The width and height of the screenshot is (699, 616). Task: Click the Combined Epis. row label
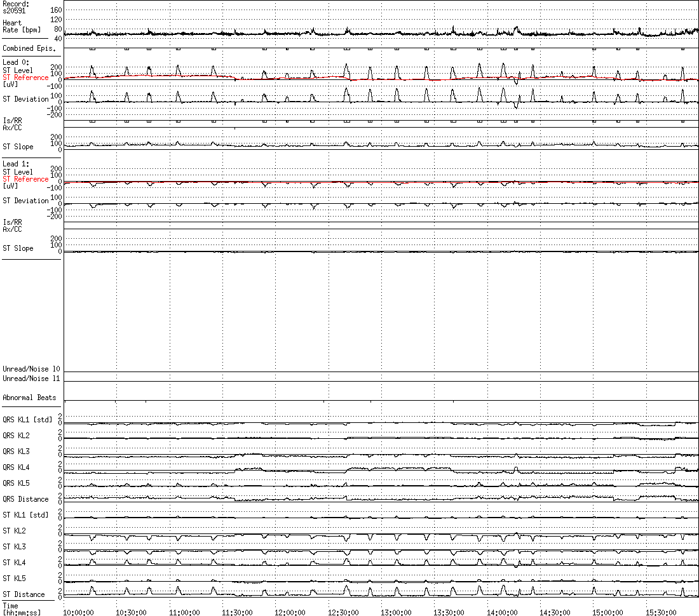coord(24,48)
